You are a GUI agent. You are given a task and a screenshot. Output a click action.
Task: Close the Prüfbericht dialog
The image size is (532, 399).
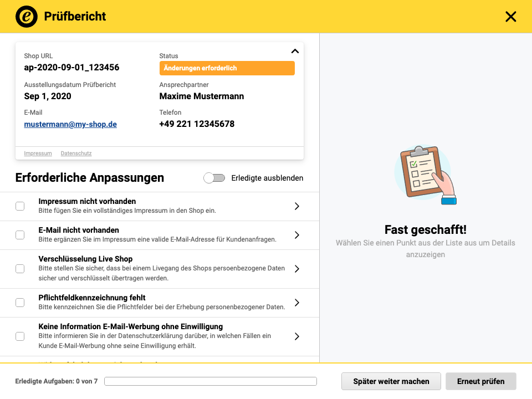click(510, 16)
